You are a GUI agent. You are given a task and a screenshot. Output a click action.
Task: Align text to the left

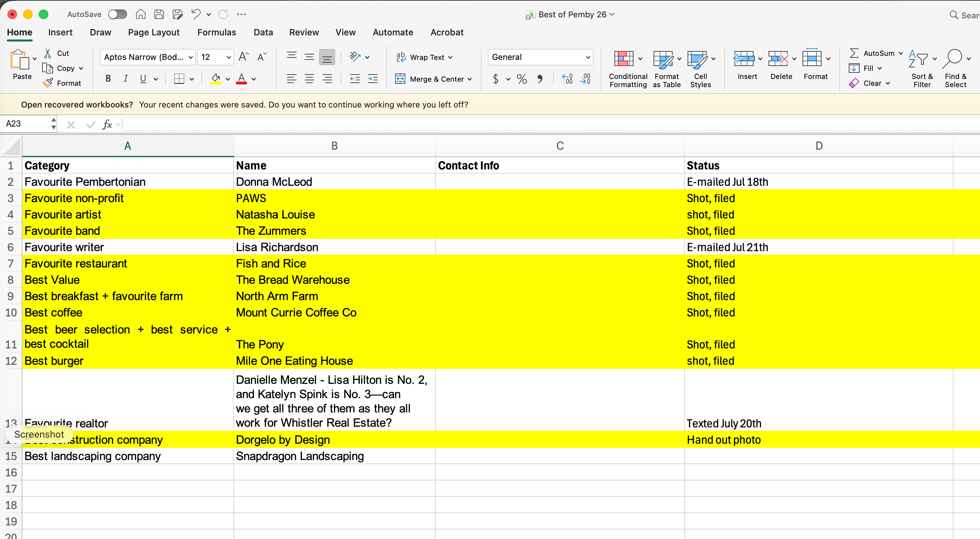pos(292,79)
